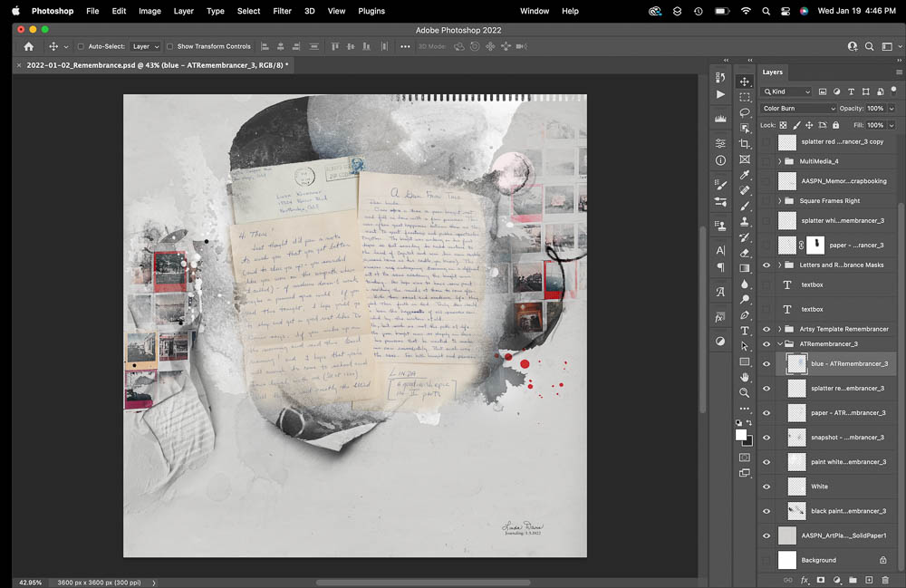This screenshot has height=588, width=906.
Task: Hide the black paint layer
Action: click(766, 511)
